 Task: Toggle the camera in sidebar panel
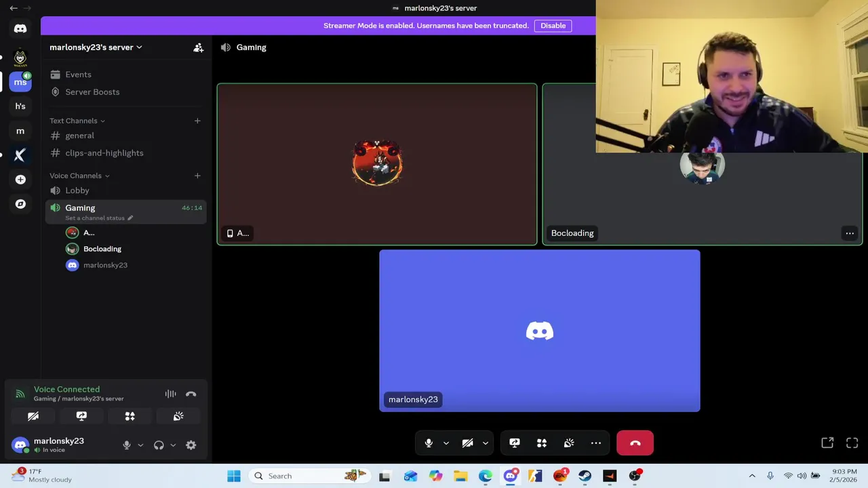click(33, 416)
